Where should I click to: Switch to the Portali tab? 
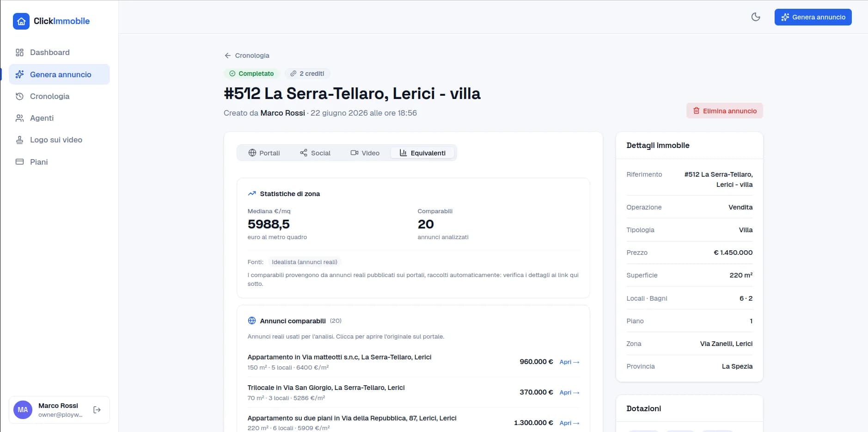(264, 153)
